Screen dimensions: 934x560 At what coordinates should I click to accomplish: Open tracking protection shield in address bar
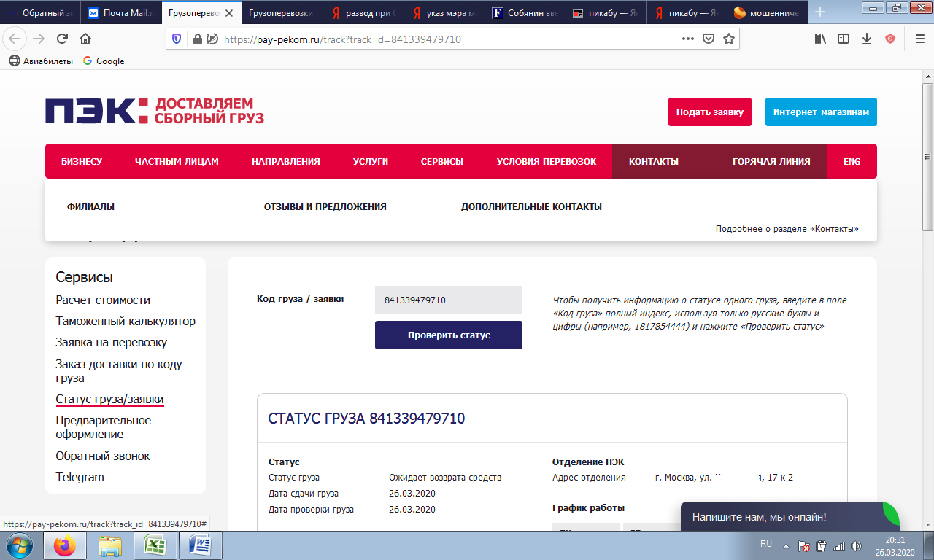click(x=177, y=39)
